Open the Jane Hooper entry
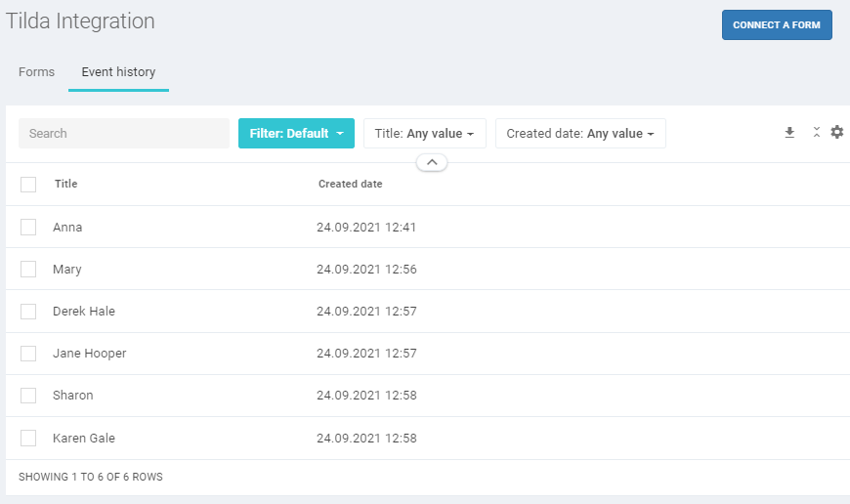Viewport: 850px width, 504px height. 90,354
